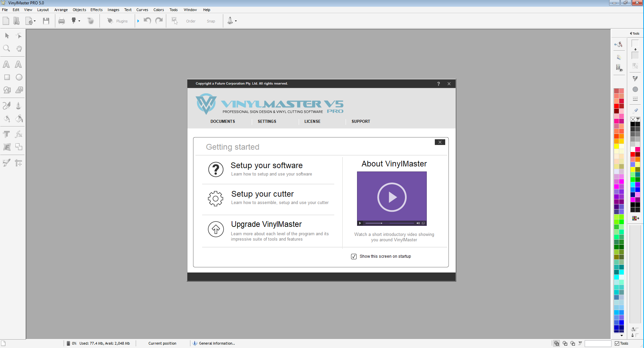Expand the rocket launch dropdown arrow

(236, 21)
